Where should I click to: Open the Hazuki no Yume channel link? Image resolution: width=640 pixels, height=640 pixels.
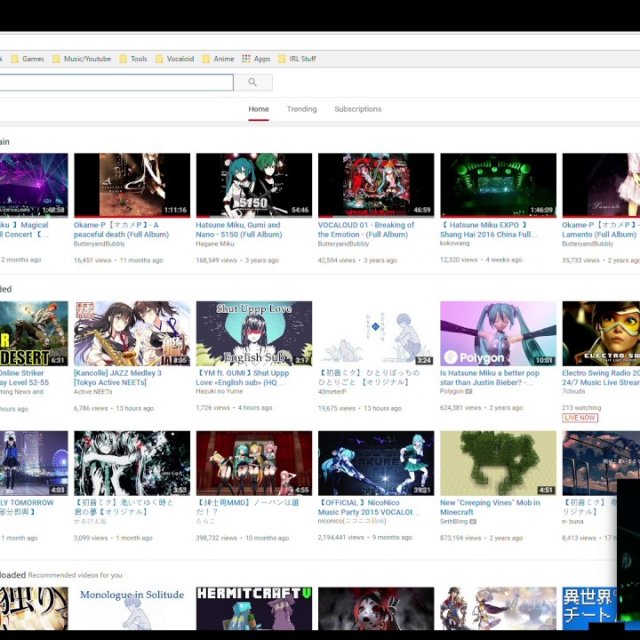pos(219,391)
